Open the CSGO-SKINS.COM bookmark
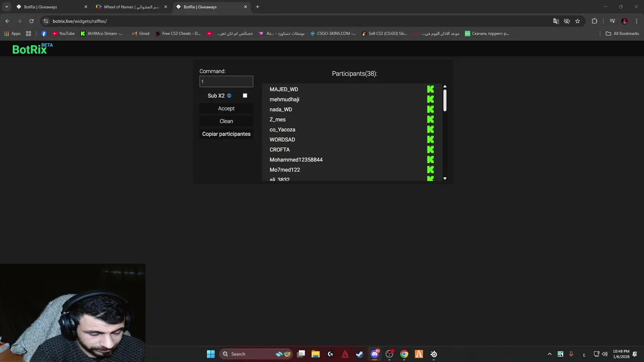Image resolution: width=644 pixels, height=362 pixels. 333,34
